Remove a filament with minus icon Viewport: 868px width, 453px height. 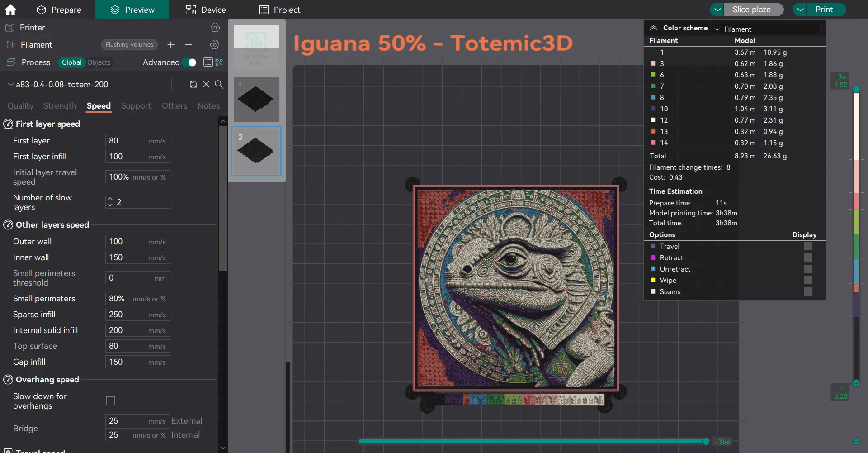[x=189, y=45]
